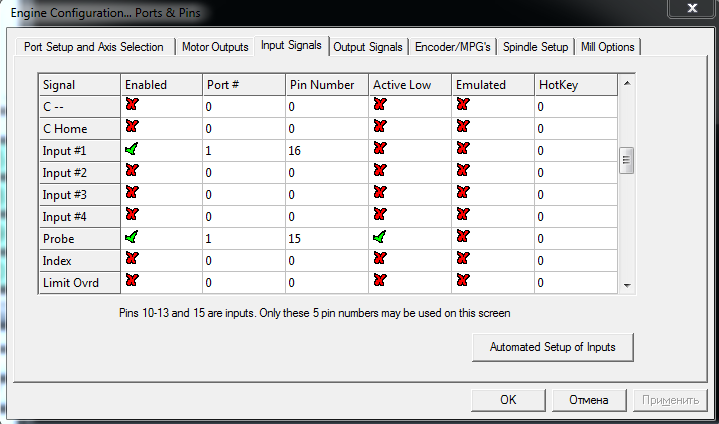Click Automated Setup of Inputs button
The height and width of the screenshot is (424, 719).
pos(552,347)
